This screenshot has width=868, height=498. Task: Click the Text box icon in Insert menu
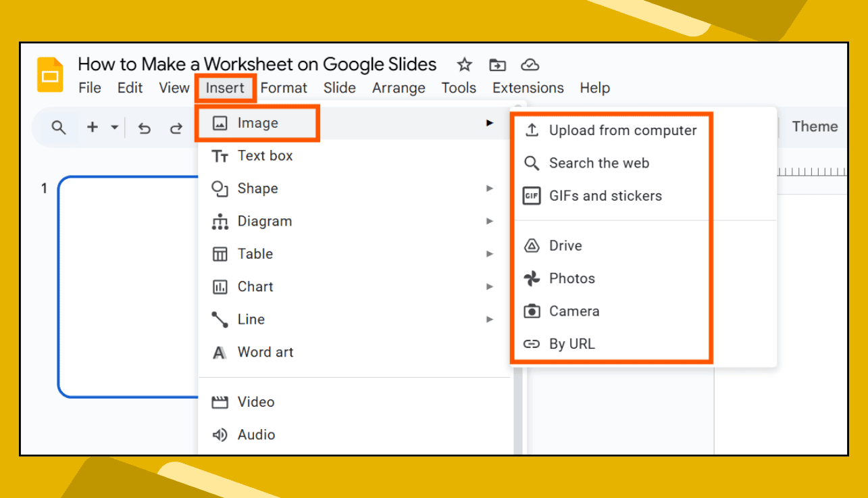220,155
